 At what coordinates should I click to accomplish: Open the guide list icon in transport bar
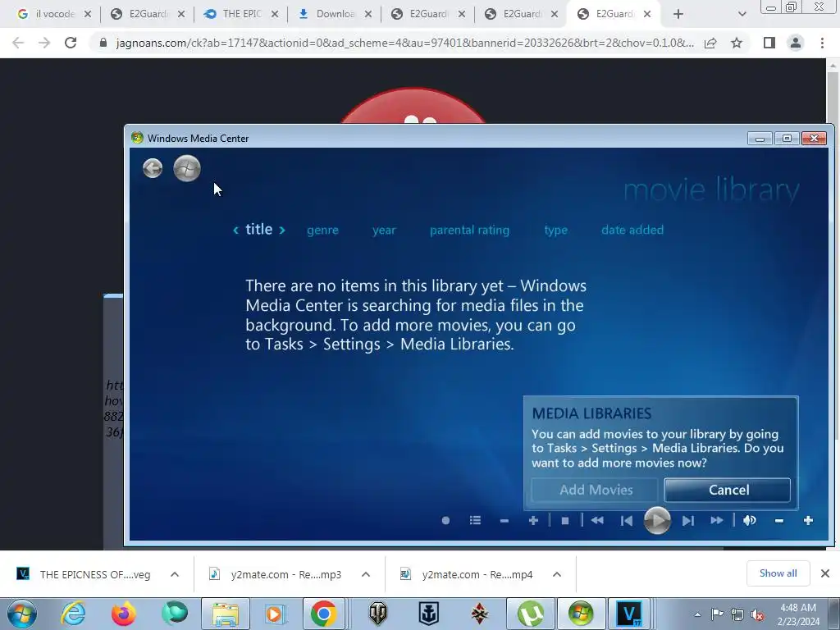475,520
